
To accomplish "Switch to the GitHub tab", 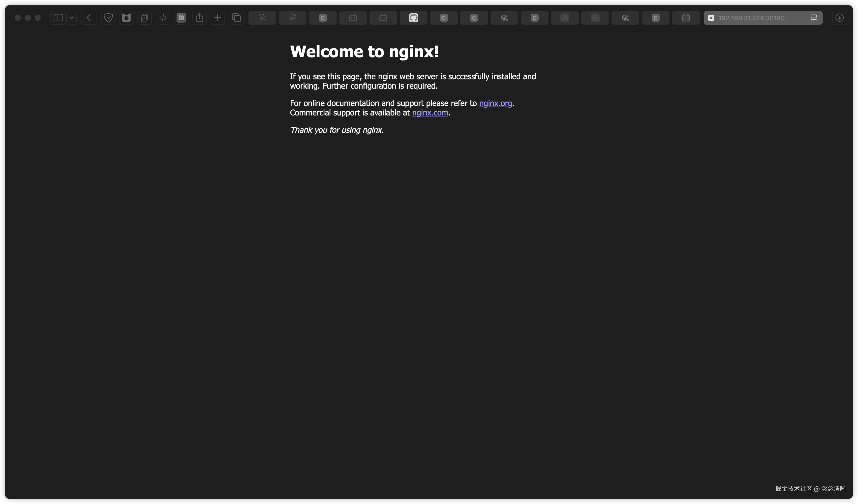I will point(413,18).
